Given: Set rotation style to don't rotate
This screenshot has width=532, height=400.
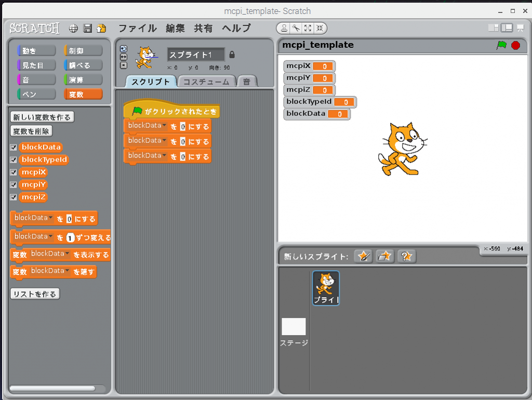Looking at the screenshot, I should click(124, 65).
